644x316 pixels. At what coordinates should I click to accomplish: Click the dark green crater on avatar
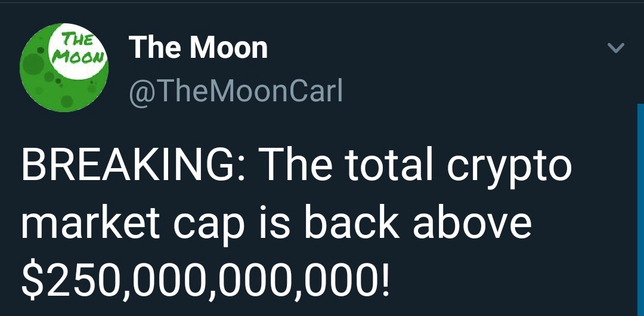point(33,64)
